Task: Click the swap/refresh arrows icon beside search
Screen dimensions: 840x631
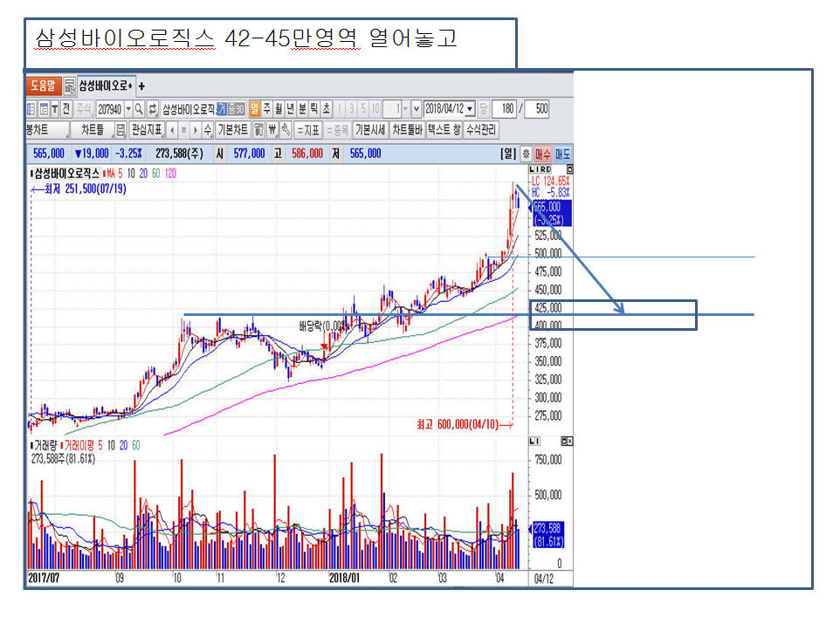Action: coord(154,108)
